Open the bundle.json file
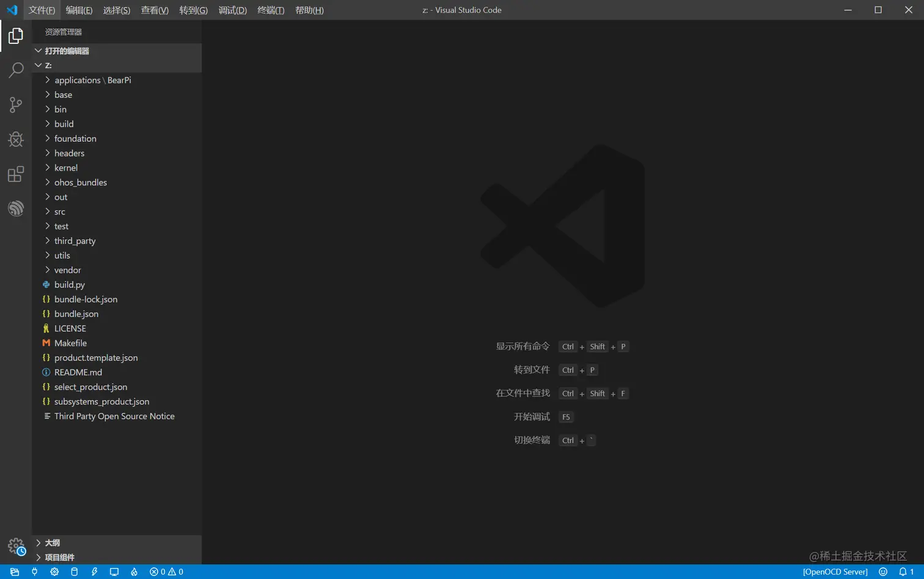Image resolution: width=924 pixels, height=579 pixels. click(117, 314)
